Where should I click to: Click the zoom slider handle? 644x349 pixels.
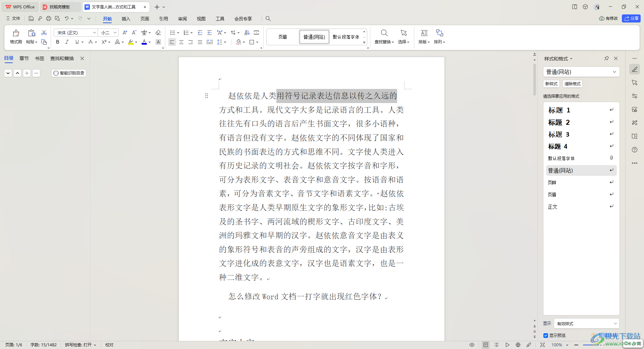(x=601, y=345)
